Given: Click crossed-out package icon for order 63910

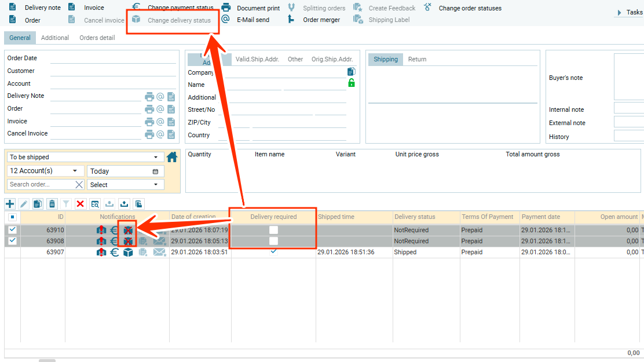Looking at the screenshot, I should click(128, 230).
